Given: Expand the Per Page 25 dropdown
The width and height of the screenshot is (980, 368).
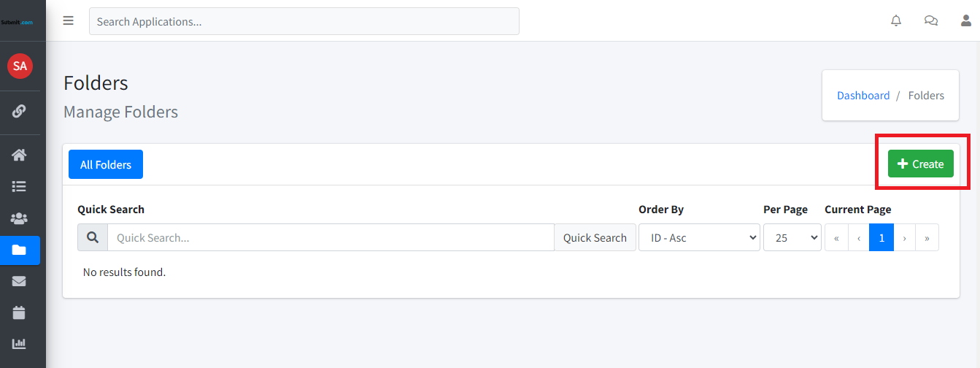Looking at the screenshot, I should point(792,237).
